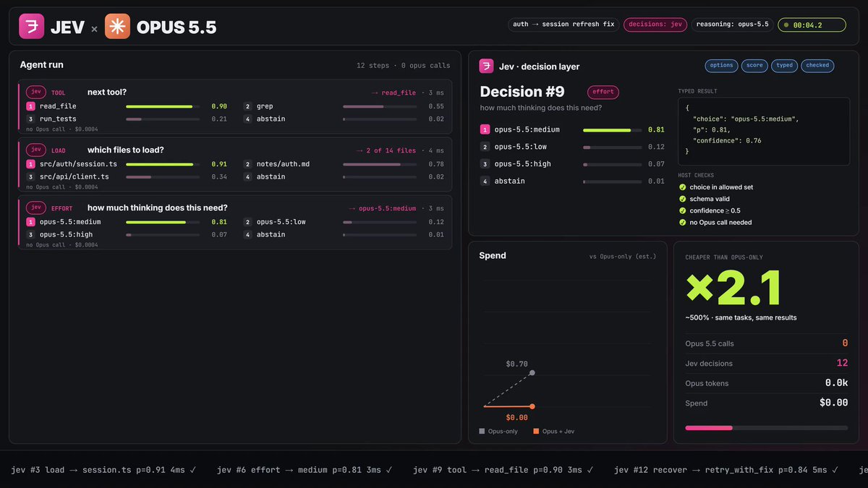Image resolution: width=868 pixels, height=488 pixels.
Task: Click the pink Jev logo in the header
Action: tap(31, 27)
